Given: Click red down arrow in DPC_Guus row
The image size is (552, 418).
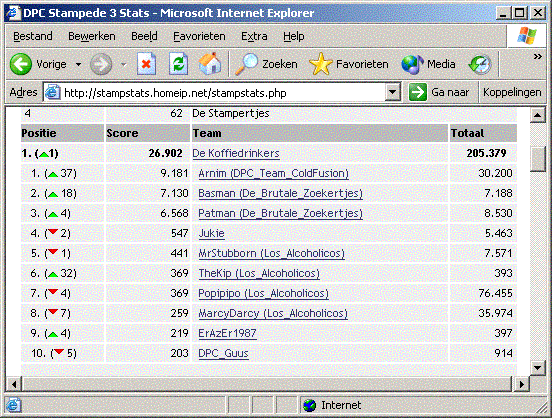Looking at the screenshot, I should pyautogui.click(x=59, y=352).
